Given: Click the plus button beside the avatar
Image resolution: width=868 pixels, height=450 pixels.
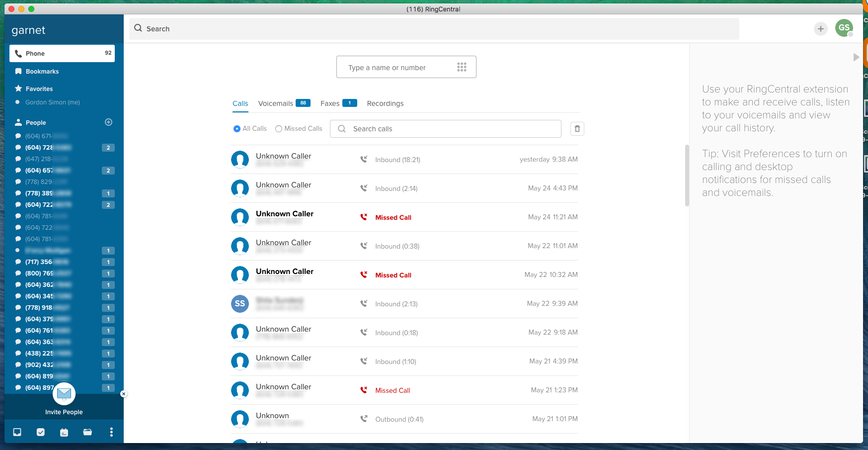Looking at the screenshot, I should click(821, 29).
